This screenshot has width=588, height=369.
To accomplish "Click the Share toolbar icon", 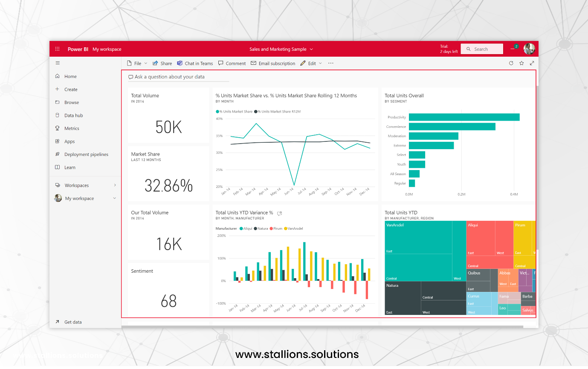I will 155,63.
